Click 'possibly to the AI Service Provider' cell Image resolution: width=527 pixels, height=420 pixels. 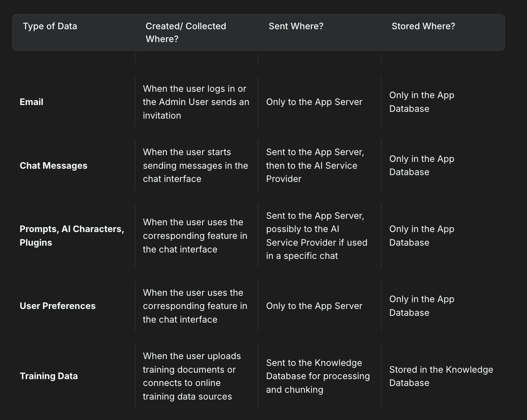[317, 236]
